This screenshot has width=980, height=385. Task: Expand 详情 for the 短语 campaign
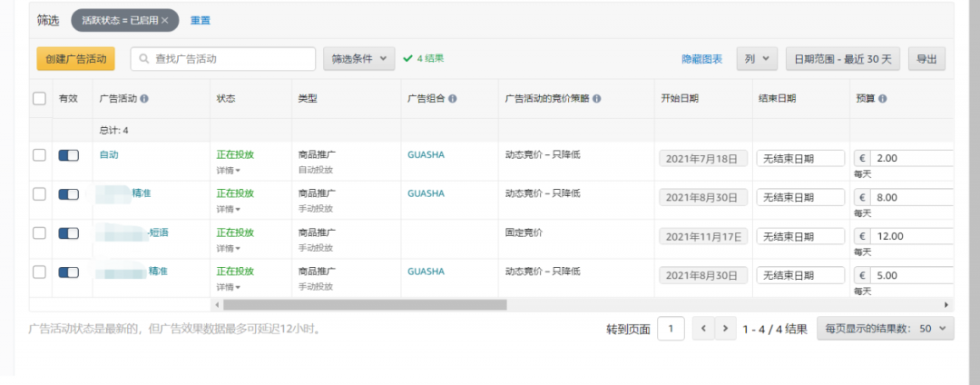click(x=228, y=248)
